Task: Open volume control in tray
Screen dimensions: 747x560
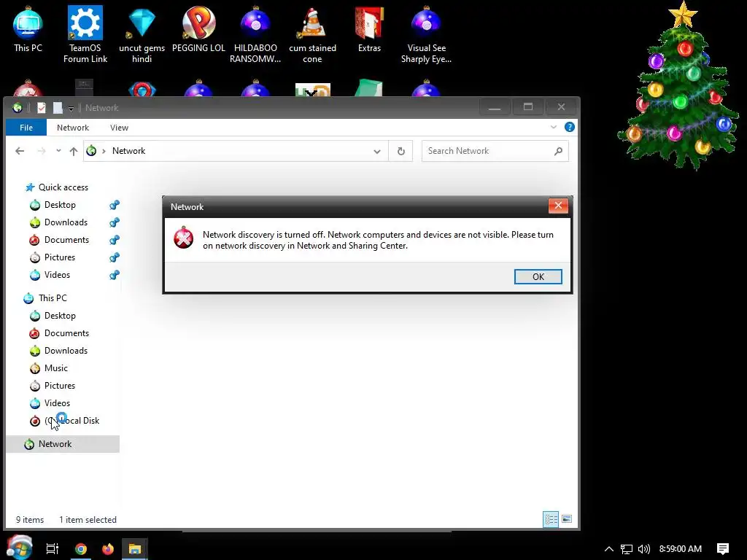Action: click(x=643, y=549)
